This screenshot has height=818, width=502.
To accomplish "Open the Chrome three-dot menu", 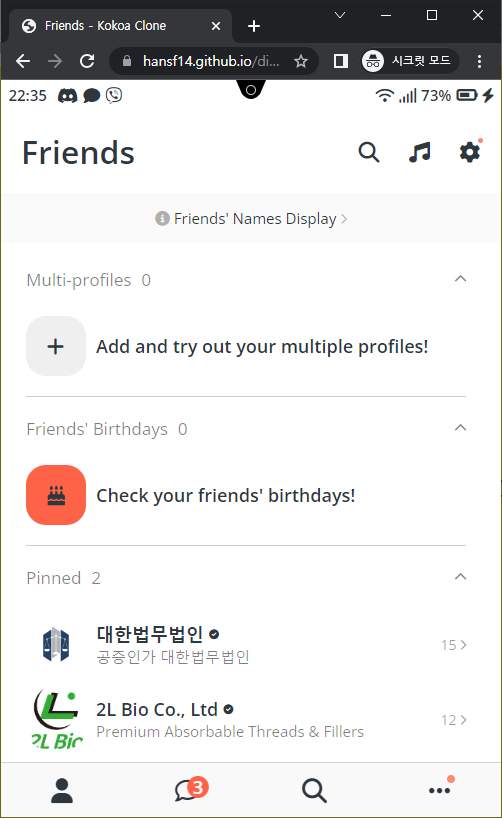I will coord(479,62).
